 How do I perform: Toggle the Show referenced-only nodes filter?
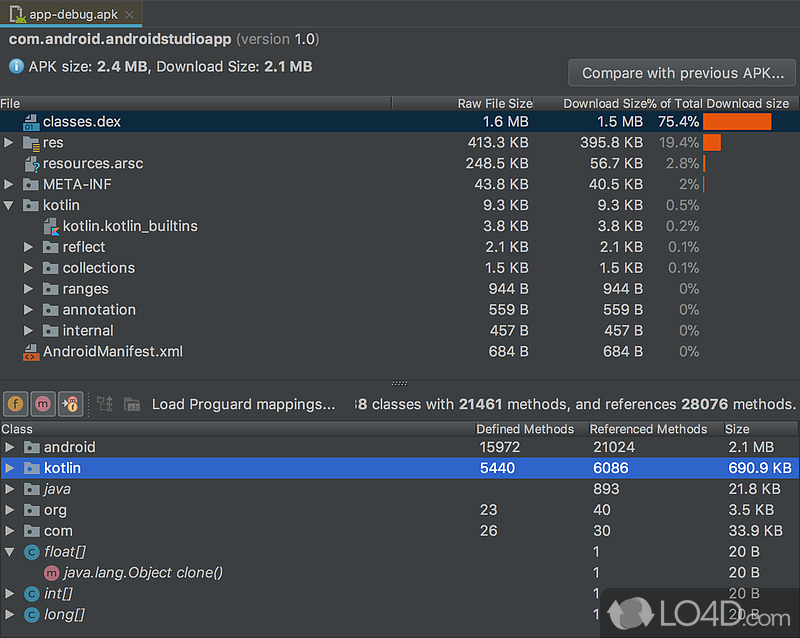coord(69,404)
